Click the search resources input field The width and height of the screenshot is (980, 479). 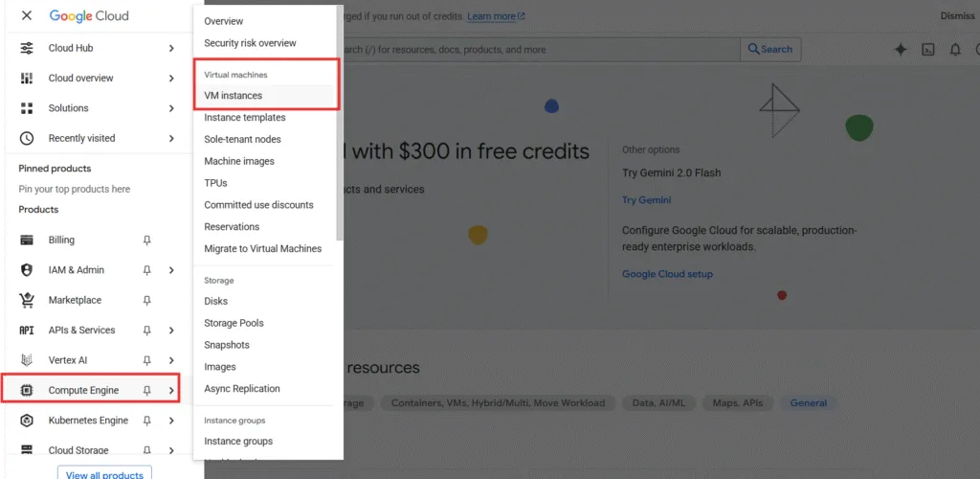(x=542, y=50)
